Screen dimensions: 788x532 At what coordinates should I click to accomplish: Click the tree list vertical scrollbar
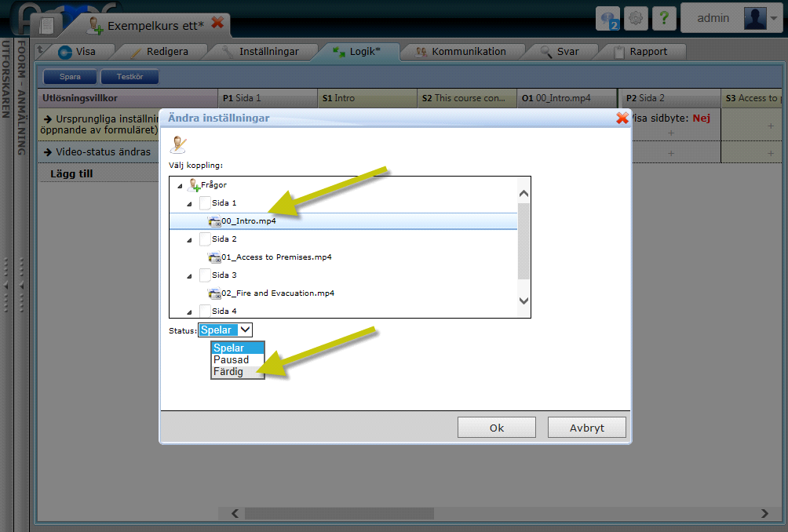coord(524,239)
